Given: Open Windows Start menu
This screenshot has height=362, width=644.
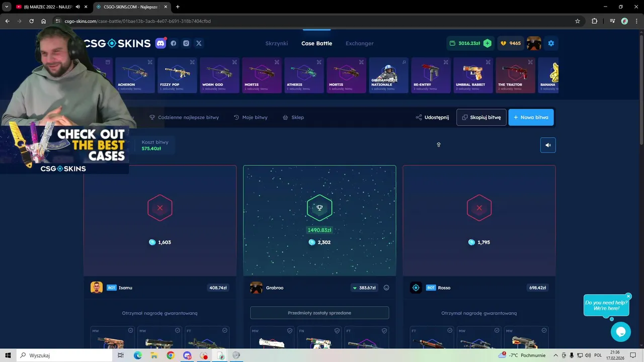Looking at the screenshot, I should coord(8,355).
